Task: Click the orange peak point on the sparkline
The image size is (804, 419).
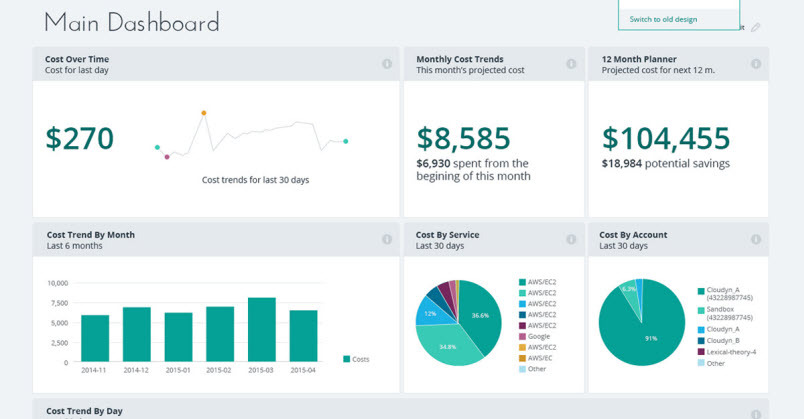Action: tap(204, 113)
